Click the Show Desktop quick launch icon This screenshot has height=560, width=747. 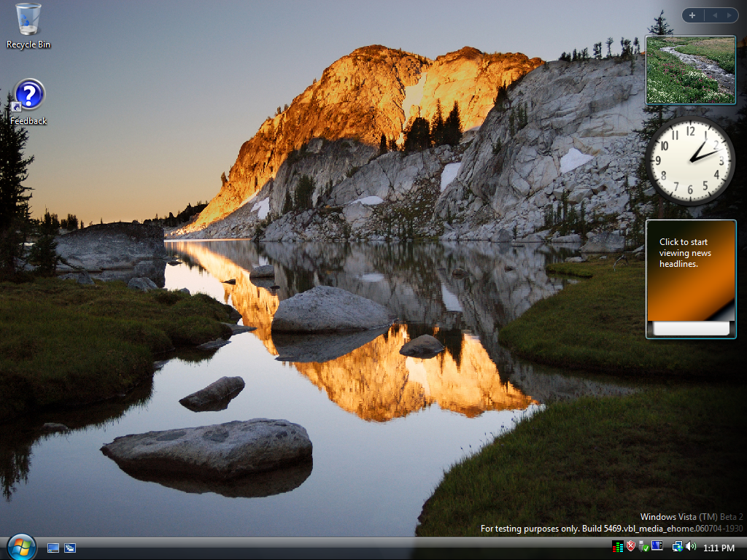(53, 548)
